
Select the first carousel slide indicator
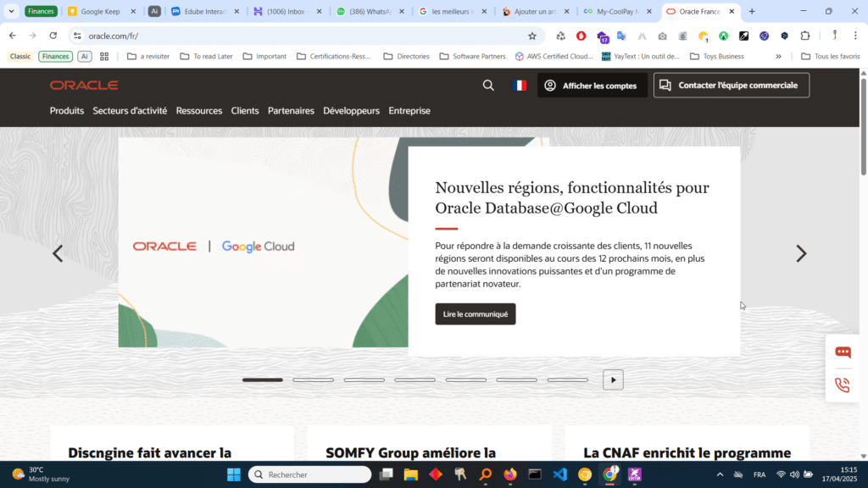263,380
